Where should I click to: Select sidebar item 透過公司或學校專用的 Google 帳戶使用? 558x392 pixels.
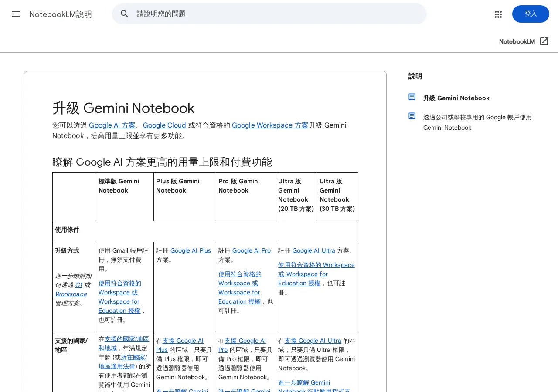click(x=477, y=122)
